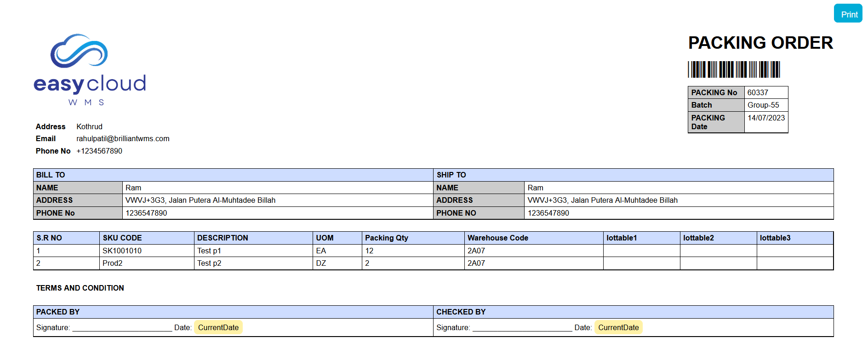868x343 pixels.
Task: Click packing number 60337
Action: click(758, 92)
